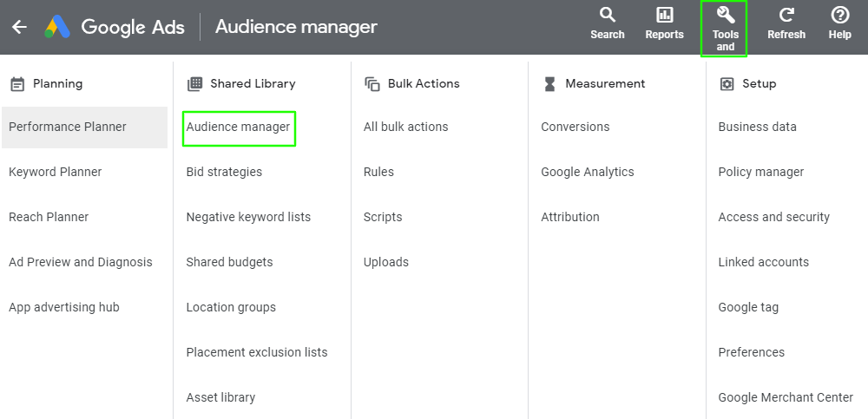868x419 pixels.
Task: Click the Bulk Actions heading text
Action: tap(424, 83)
